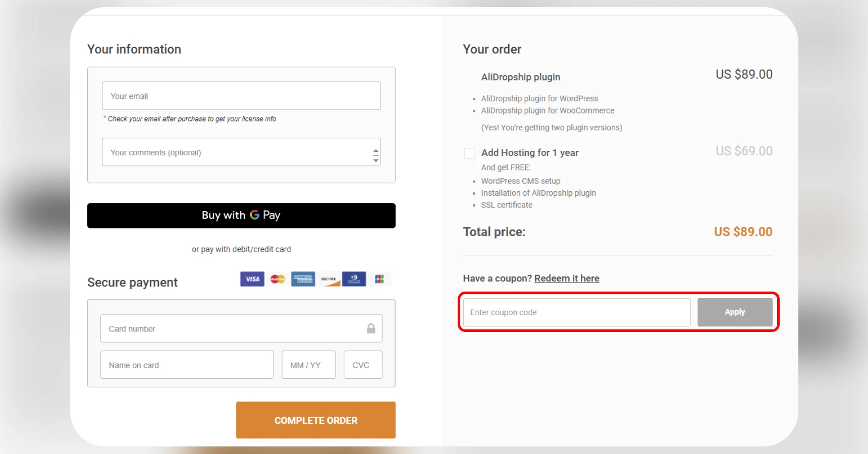Click the COMPLETE ORDER button

click(x=315, y=420)
